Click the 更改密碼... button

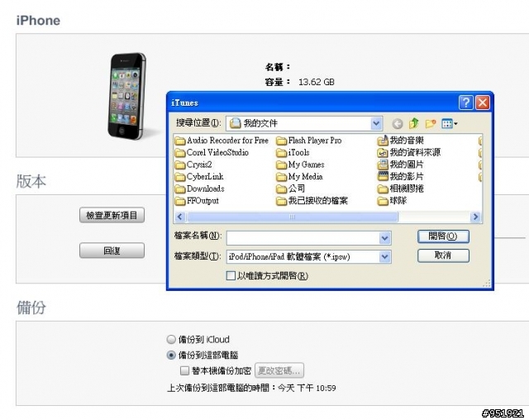(x=279, y=370)
